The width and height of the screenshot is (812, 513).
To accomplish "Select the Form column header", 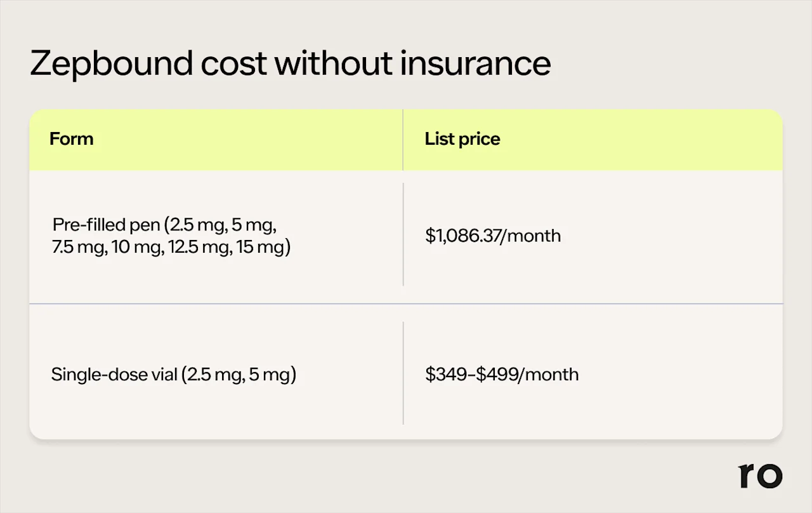I will tap(71, 139).
